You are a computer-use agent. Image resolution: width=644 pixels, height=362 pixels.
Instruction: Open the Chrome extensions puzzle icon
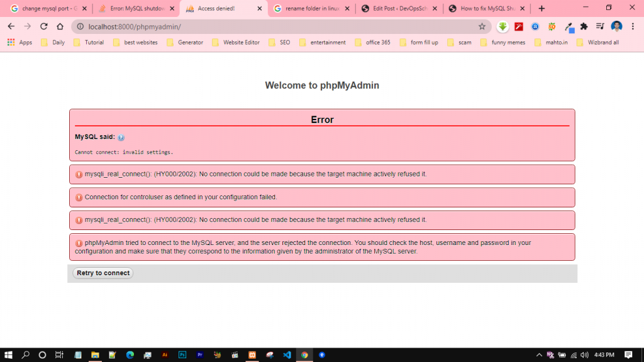(x=584, y=26)
